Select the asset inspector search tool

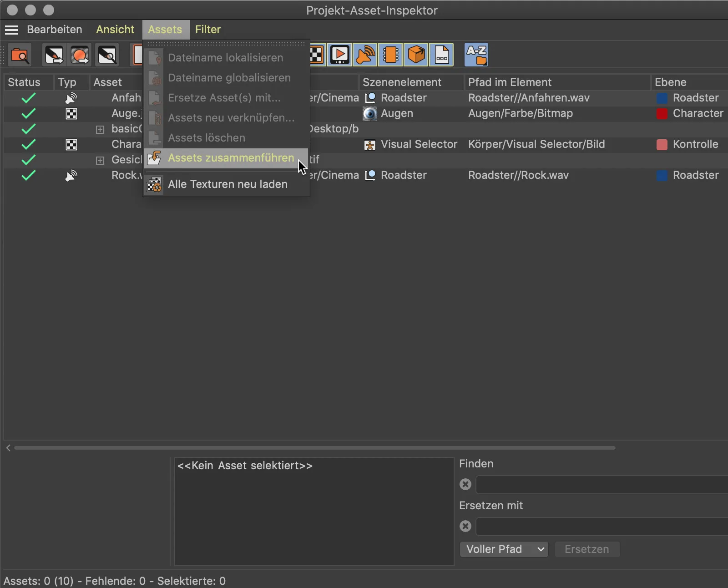pos(20,55)
